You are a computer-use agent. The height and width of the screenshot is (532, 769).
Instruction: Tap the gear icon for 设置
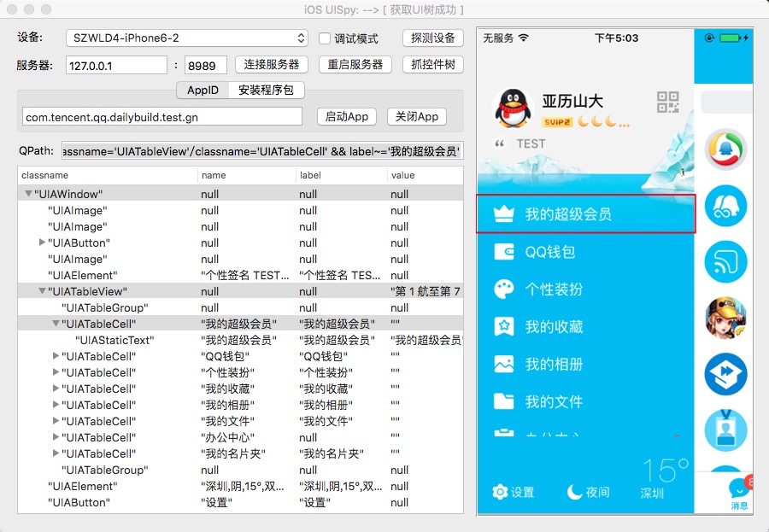click(x=500, y=492)
